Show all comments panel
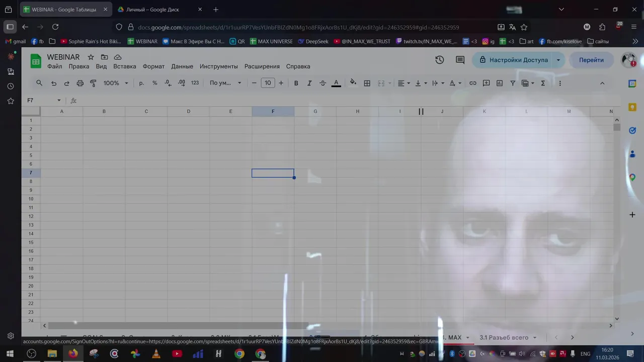Viewport: 644px width, 362px height. (460, 60)
